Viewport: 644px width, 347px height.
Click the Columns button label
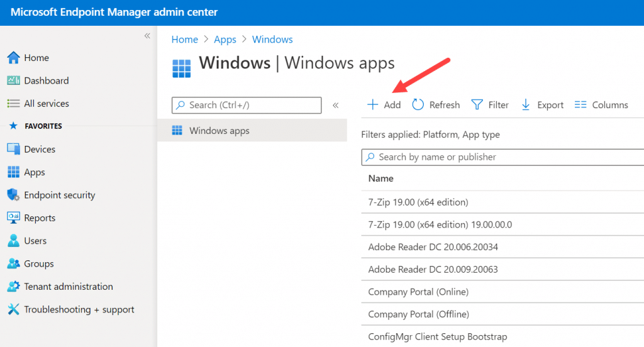point(610,105)
